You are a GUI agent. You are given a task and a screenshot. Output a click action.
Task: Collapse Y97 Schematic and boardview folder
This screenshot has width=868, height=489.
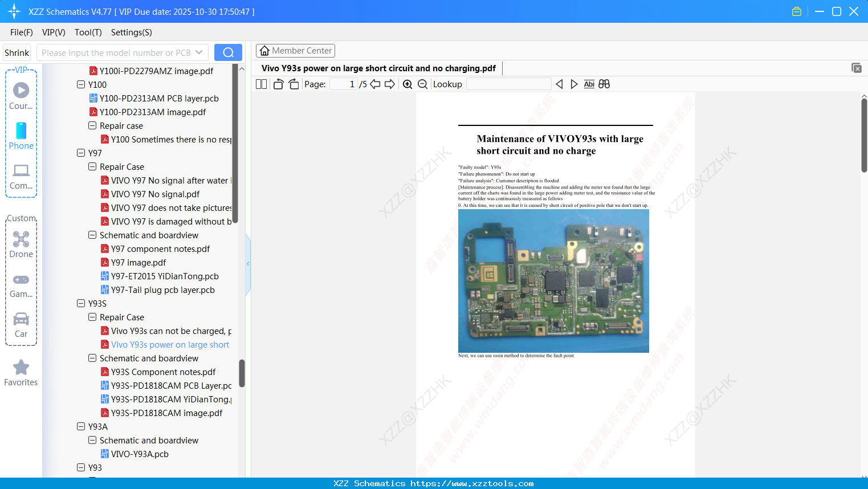(92, 235)
